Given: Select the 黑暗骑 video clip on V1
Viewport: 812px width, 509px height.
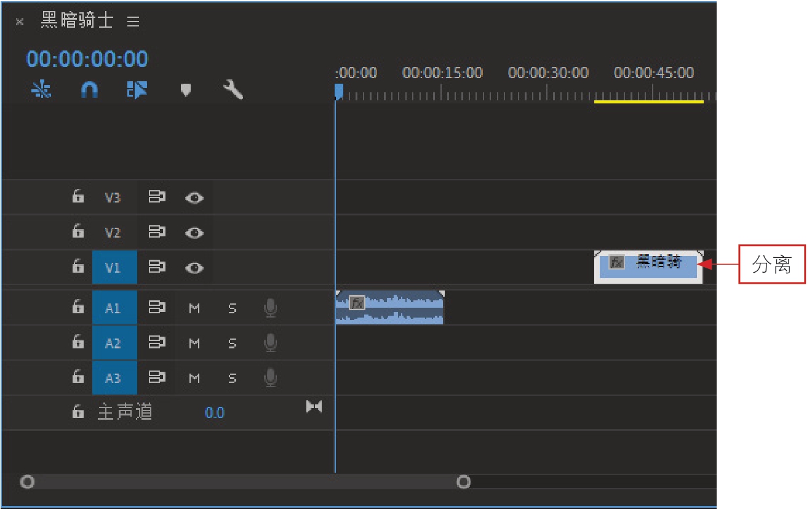Looking at the screenshot, I should click(649, 267).
